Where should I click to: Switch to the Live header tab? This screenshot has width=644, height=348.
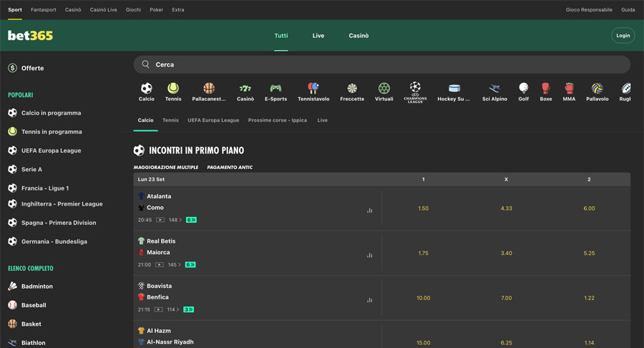click(x=318, y=36)
